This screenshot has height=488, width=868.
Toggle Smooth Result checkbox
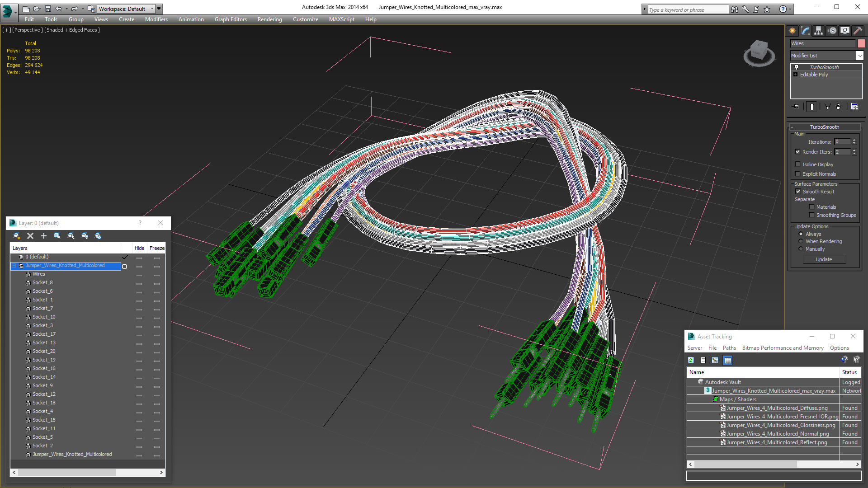pos(798,192)
